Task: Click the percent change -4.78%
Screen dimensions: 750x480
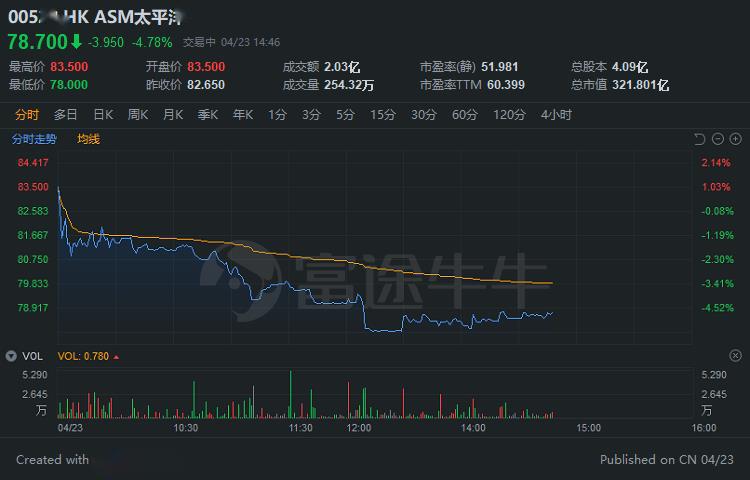Action: (x=152, y=43)
